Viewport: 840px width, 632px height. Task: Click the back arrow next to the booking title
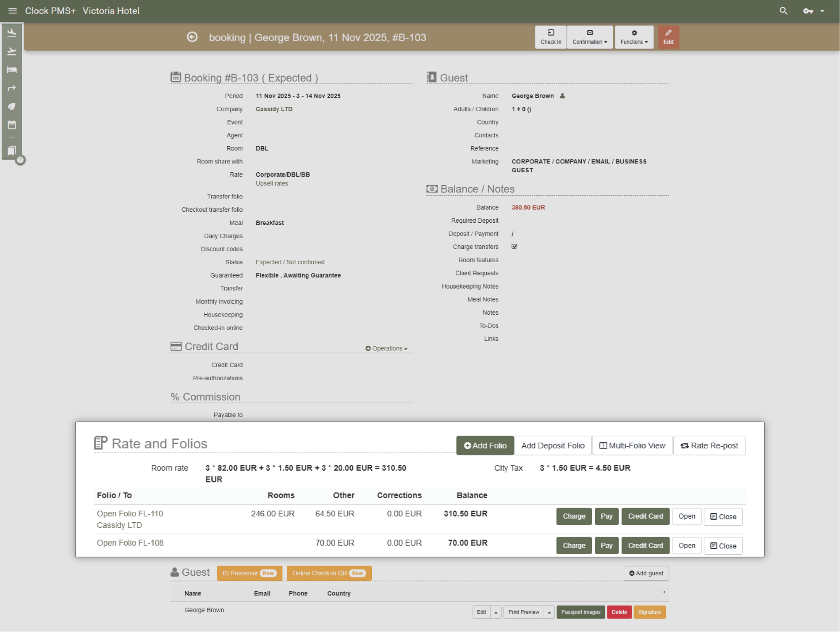(192, 37)
